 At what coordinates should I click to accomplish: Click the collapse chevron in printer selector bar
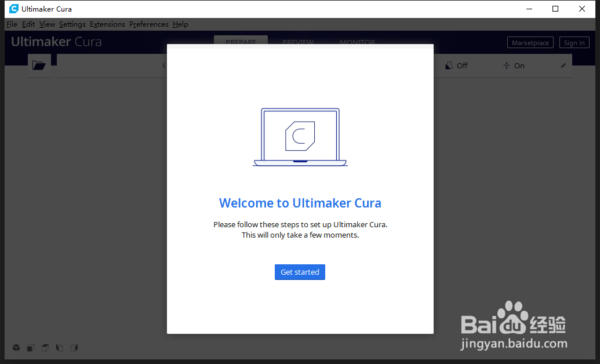tap(164, 65)
